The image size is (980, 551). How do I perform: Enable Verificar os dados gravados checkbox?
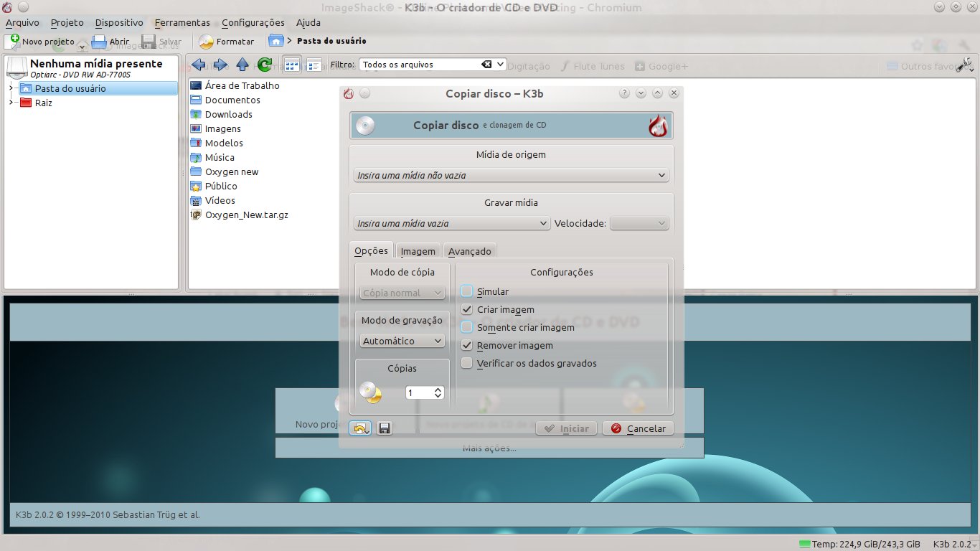pos(467,363)
